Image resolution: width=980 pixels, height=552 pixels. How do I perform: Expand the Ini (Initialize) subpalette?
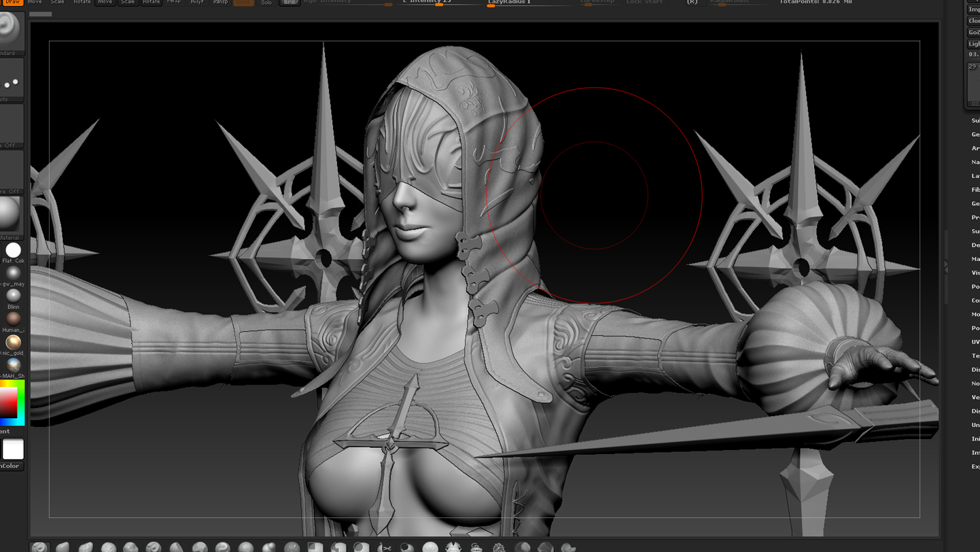tap(975, 438)
